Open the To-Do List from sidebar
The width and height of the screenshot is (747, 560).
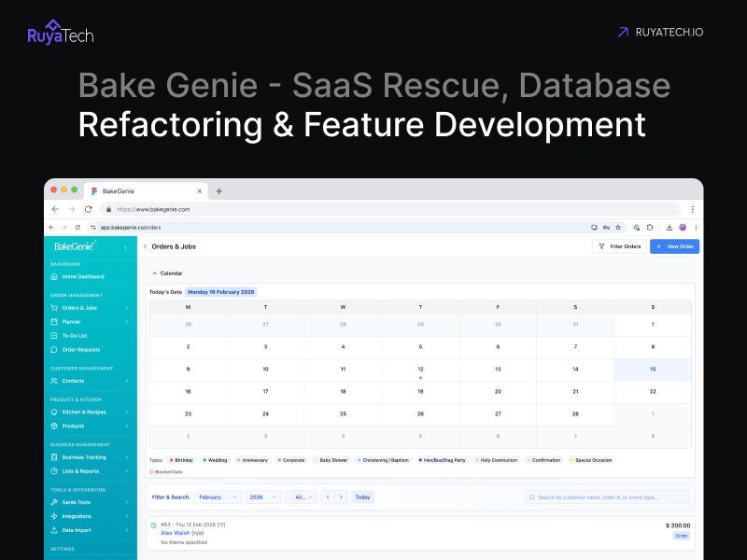53,336
